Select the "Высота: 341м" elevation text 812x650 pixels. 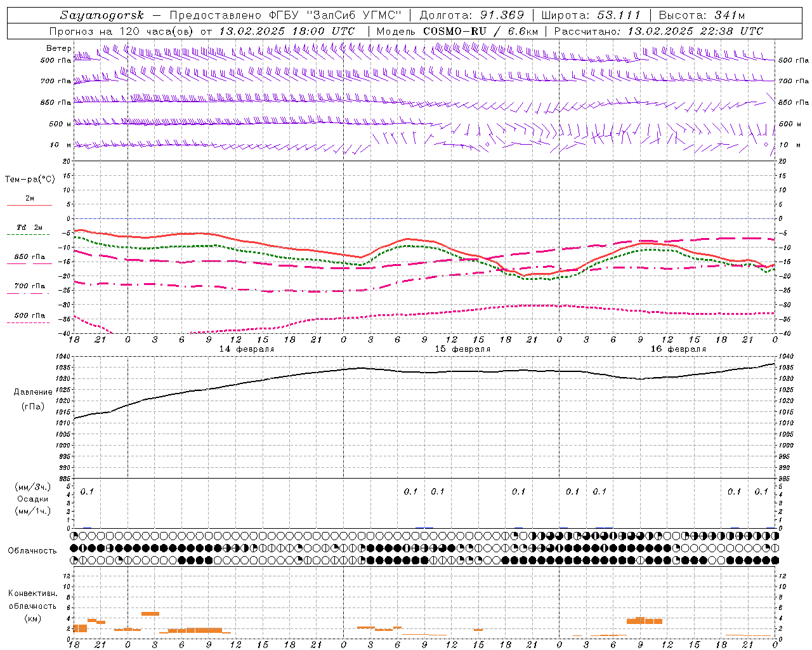(x=702, y=15)
